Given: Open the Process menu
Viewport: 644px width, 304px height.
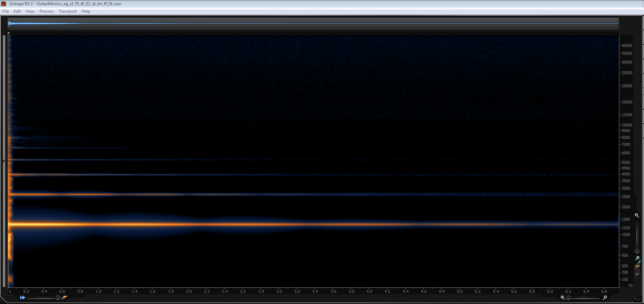Looking at the screenshot, I should [x=47, y=11].
